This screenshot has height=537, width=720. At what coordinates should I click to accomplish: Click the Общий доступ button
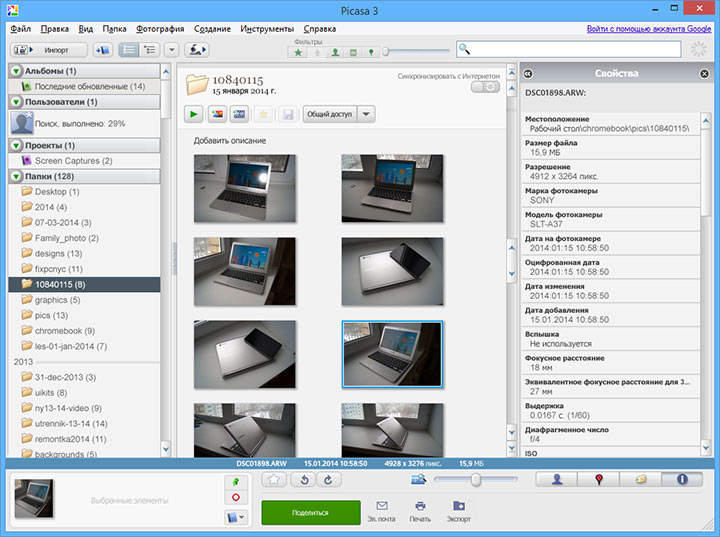pyautogui.click(x=329, y=114)
